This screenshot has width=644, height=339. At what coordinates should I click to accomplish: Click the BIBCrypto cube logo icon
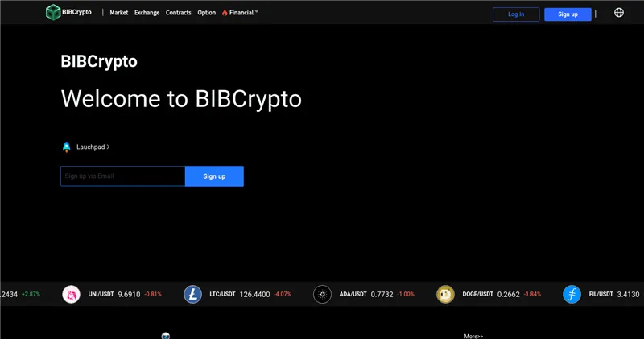pyautogui.click(x=53, y=12)
